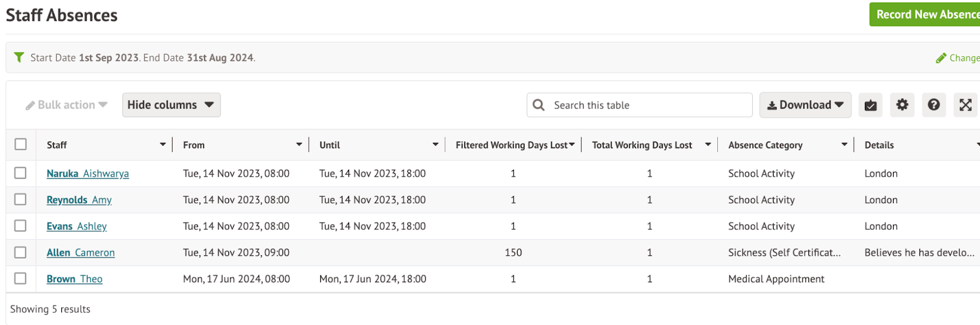Open table settings gear icon

(902, 105)
